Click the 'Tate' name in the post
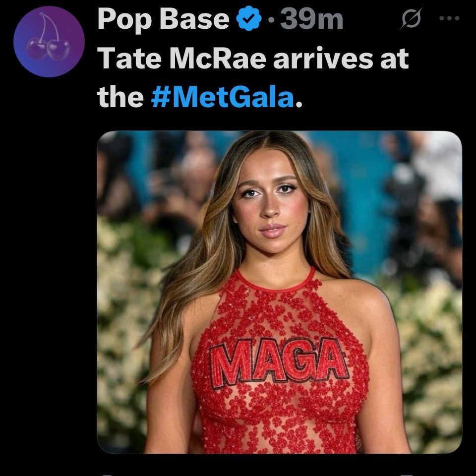Viewport: 476px width, 476px height. click(x=129, y=59)
